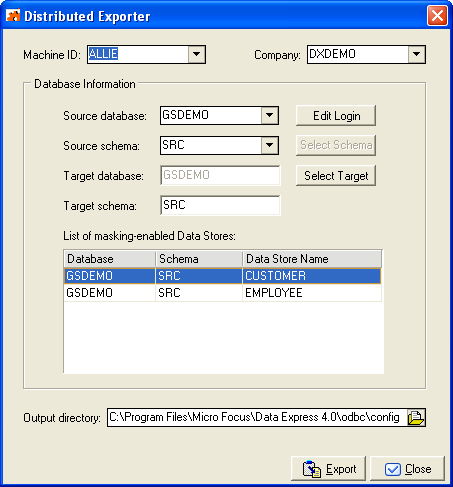Click the Database column header
Viewport: 453px width, 487px height.
coord(110,259)
